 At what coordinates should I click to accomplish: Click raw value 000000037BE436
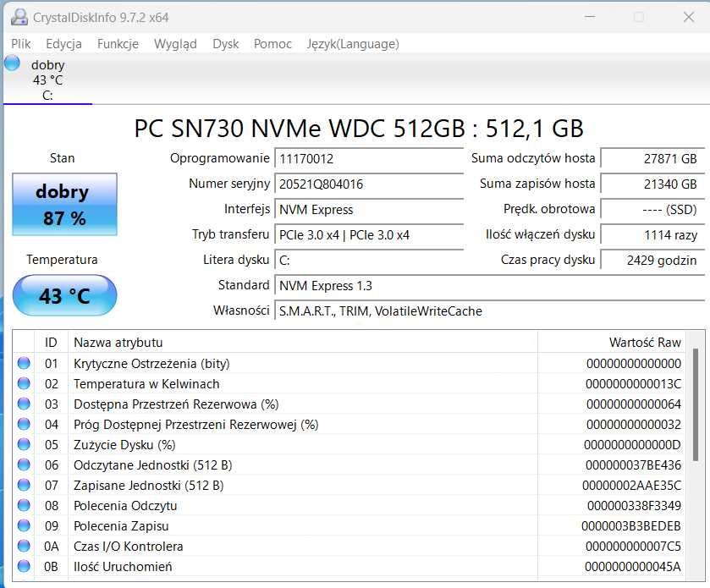pos(634,465)
